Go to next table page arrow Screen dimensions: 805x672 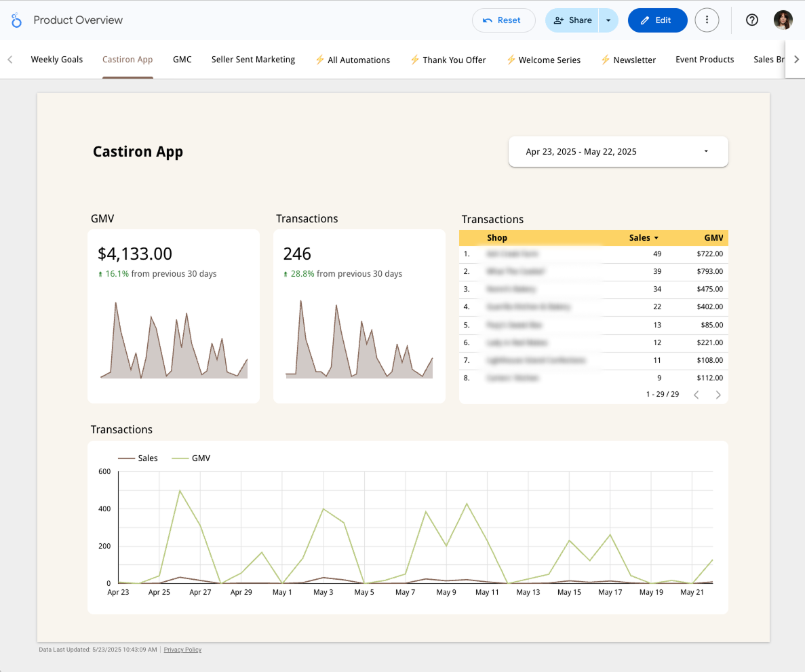[x=718, y=395]
